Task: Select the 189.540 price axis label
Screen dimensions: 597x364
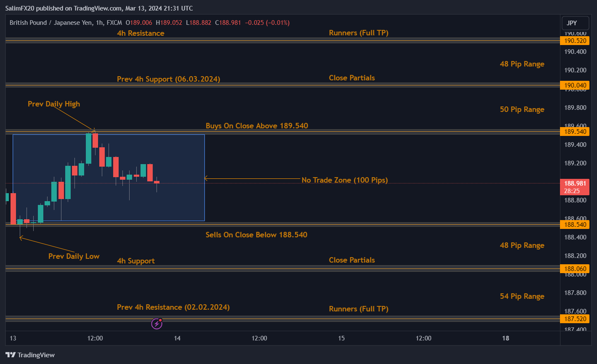Action: pos(574,132)
